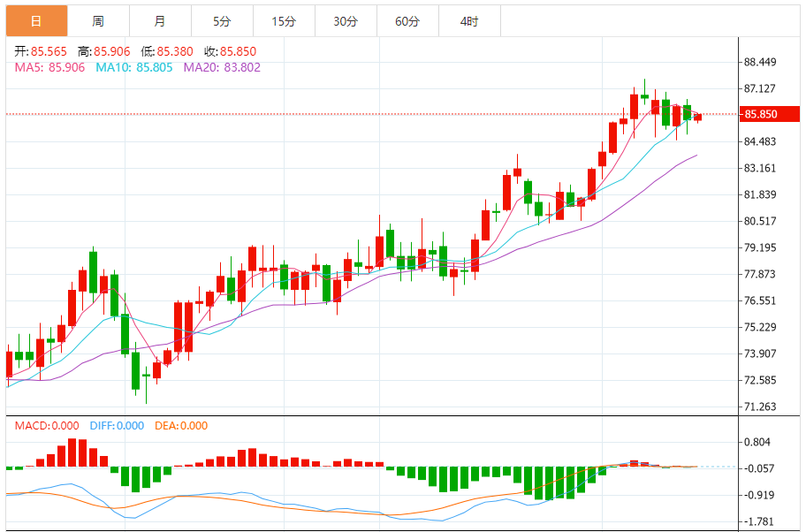Click the 低 low price value
The image size is (806, 532).
pos(175,52)
